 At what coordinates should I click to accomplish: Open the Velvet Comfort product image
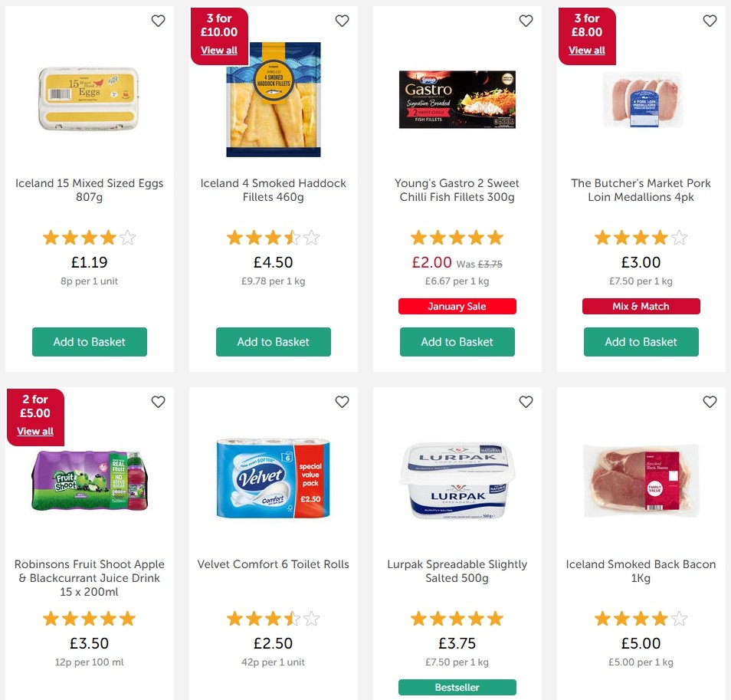tap(273, 479)
